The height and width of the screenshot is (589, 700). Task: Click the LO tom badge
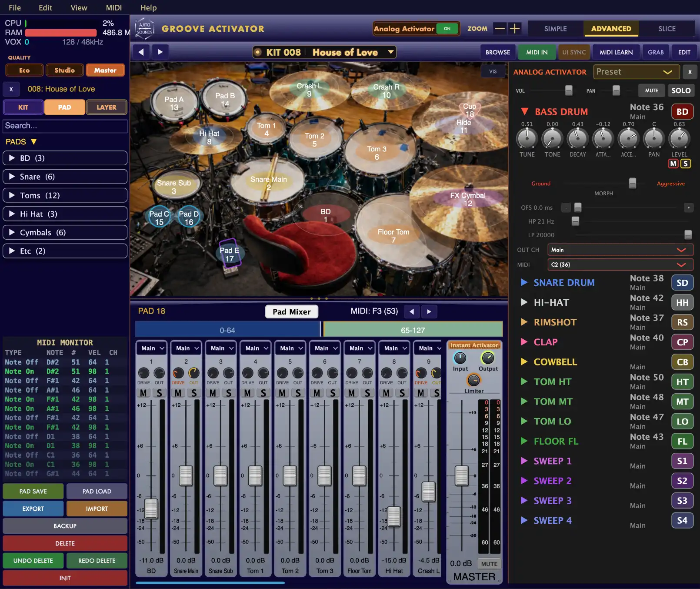(x=682, y=422)
